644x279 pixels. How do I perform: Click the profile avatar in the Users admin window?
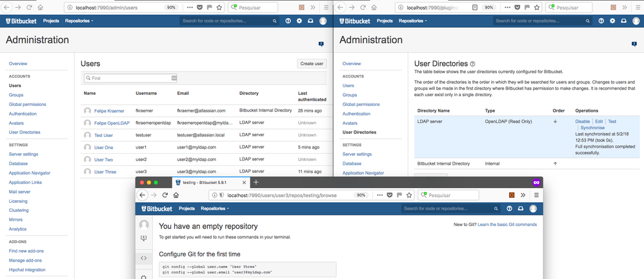pos(323,21)
